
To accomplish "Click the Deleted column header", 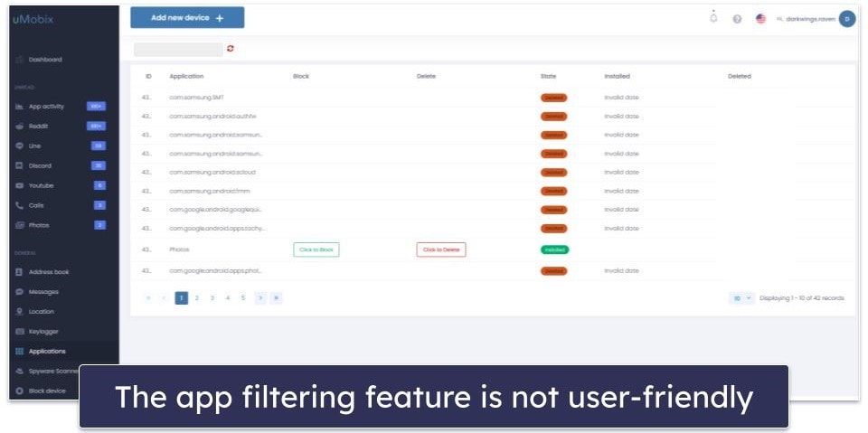I will 739,77.
